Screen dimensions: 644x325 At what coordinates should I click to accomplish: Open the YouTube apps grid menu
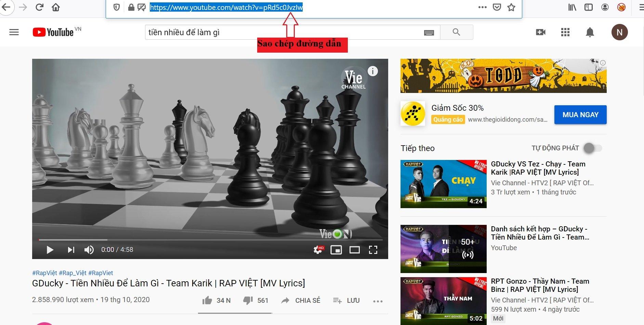tap(565, 32)
